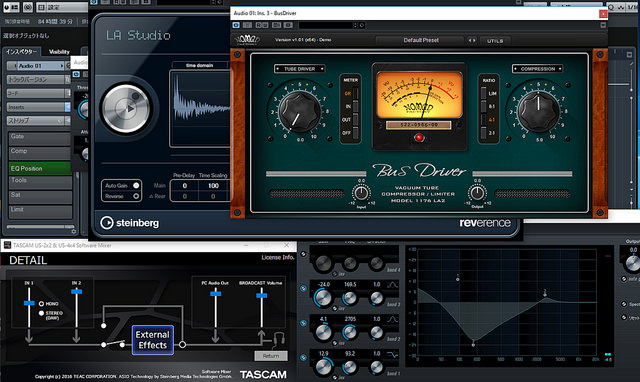Click the External Effects button in TASCAM
This screenshot has width=640, height=382.
[x=153, y=340]
